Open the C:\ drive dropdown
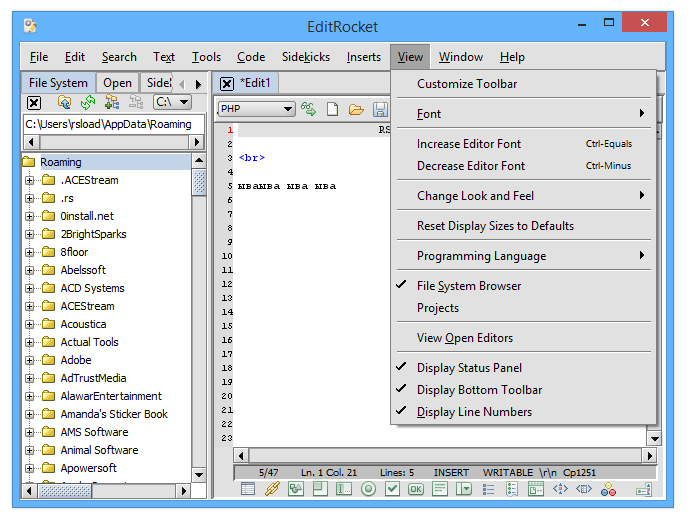 point(172,103)
